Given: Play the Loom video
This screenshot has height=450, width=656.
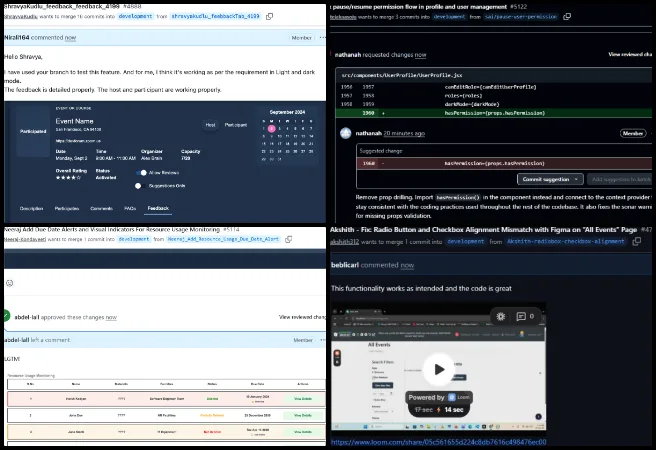Looking at the screenshot, I should pos(439,369).
